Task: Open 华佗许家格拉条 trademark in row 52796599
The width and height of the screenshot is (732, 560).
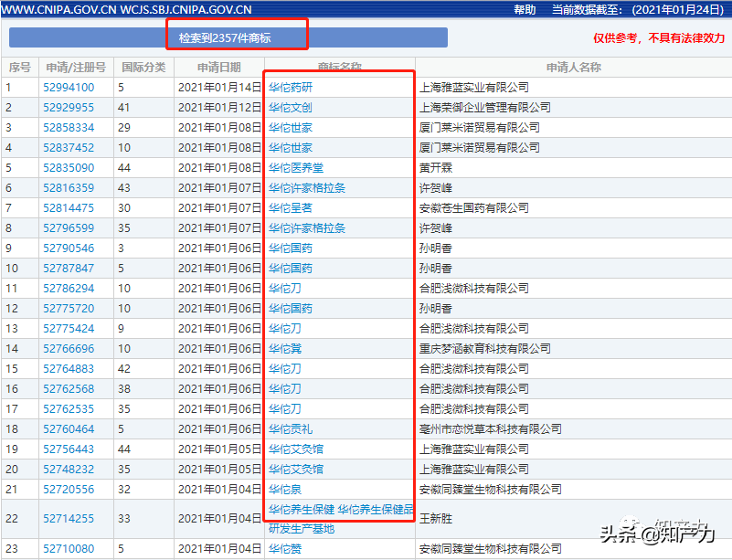Action: tap(307, 227)
